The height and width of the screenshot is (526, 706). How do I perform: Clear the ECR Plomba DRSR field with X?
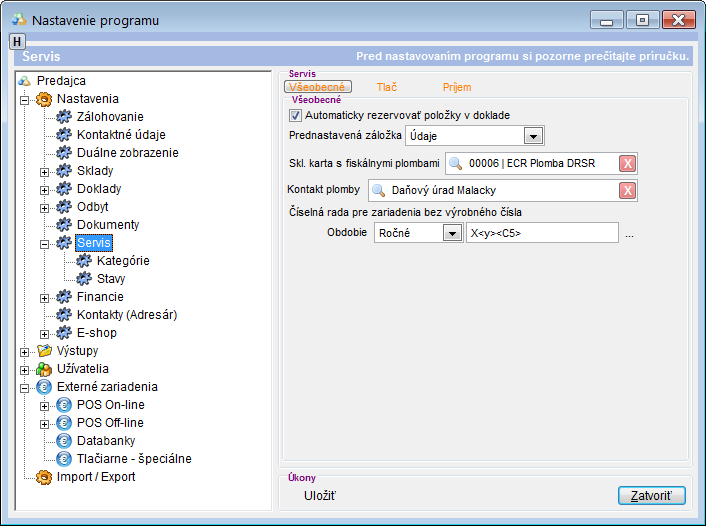627,164
